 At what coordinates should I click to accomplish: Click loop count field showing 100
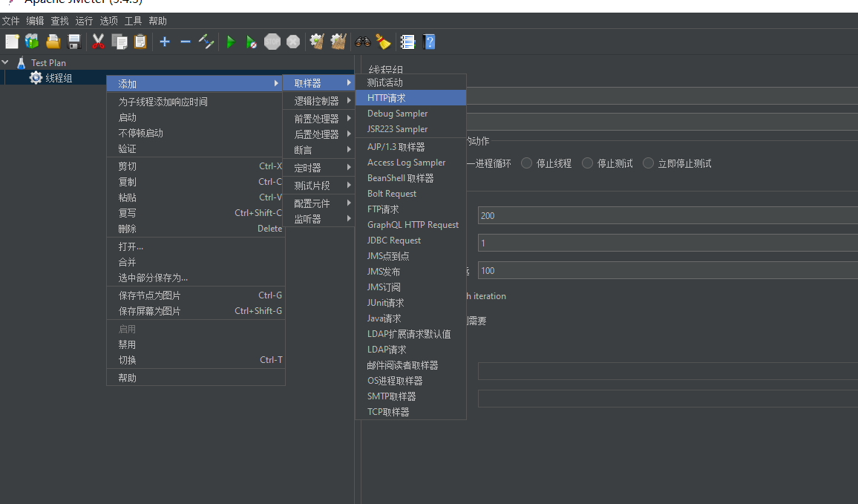coord(667,270)
